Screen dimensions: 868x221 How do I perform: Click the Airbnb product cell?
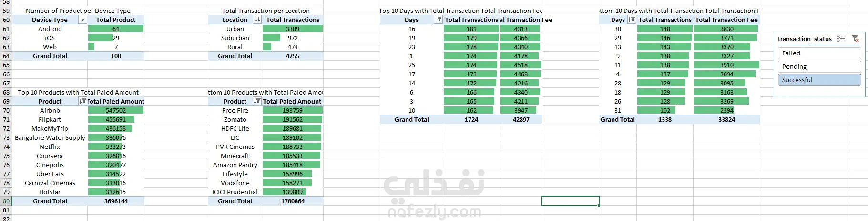50,110
